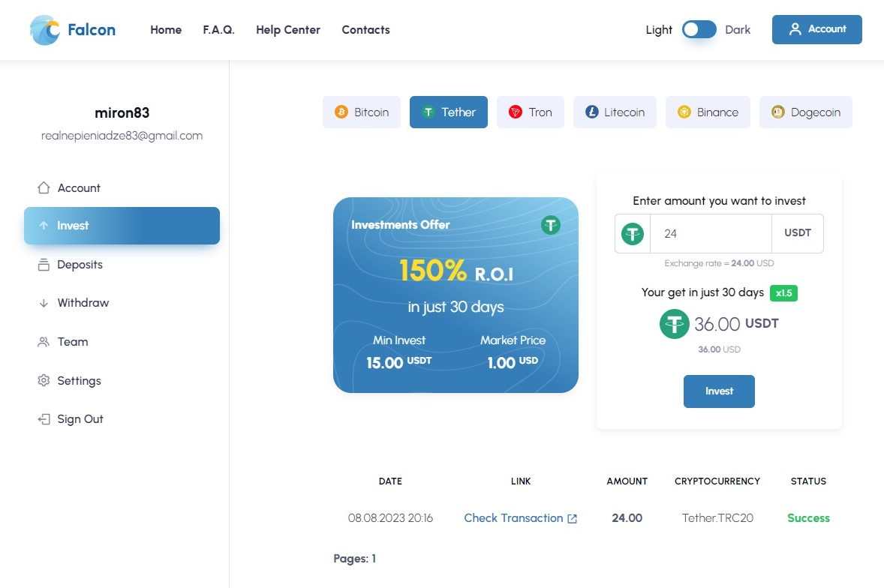The image size is (884, 588).
Task: Click the people icon beside Team
Action: tap(44, 342)
